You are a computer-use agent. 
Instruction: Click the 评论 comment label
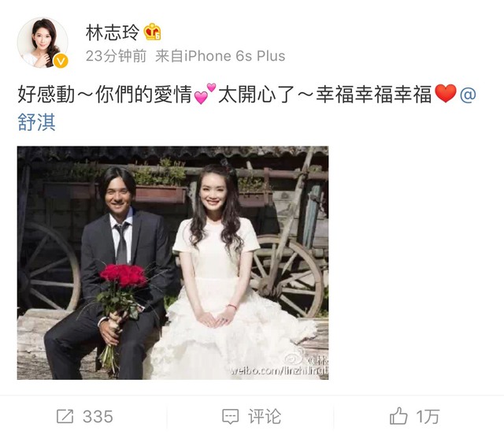(265, 417)
